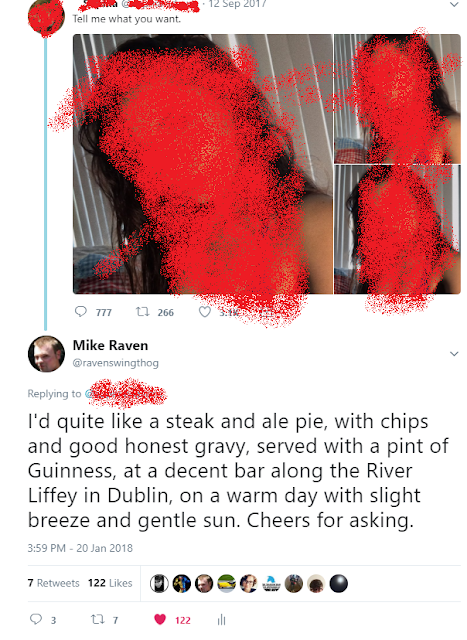
Task: Click the Mike Raven display name
Action: pyautogui.click(x=110, y=345)
